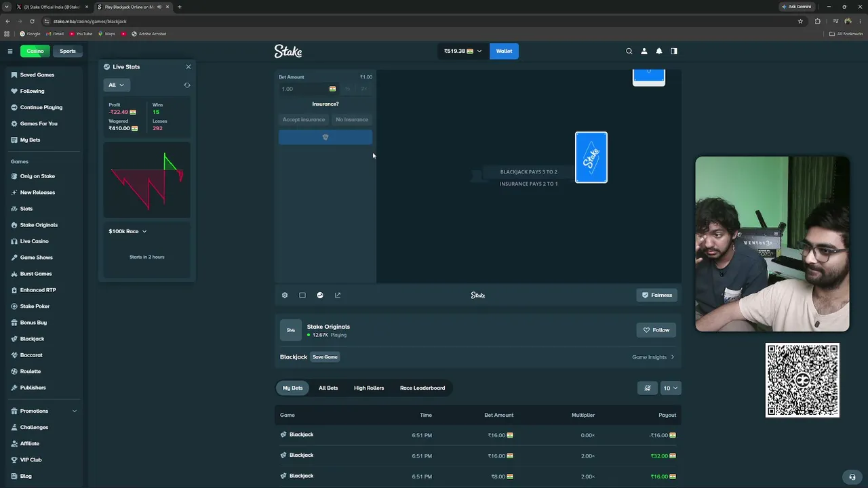Screen dimensions: 868x488
Task: Open Chrome tab search dropdown
Action: [6, 7]
